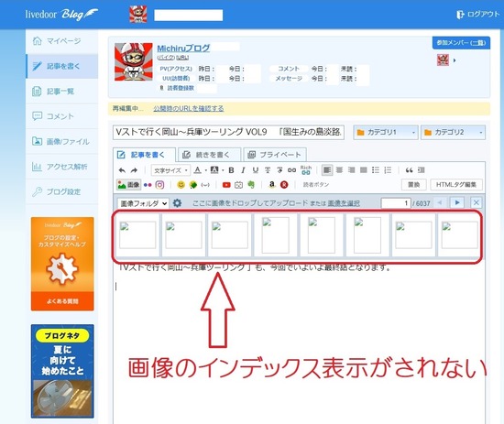Undo the last edit in editor toolbar
The image size is (504, 424).
pos(122,170)
